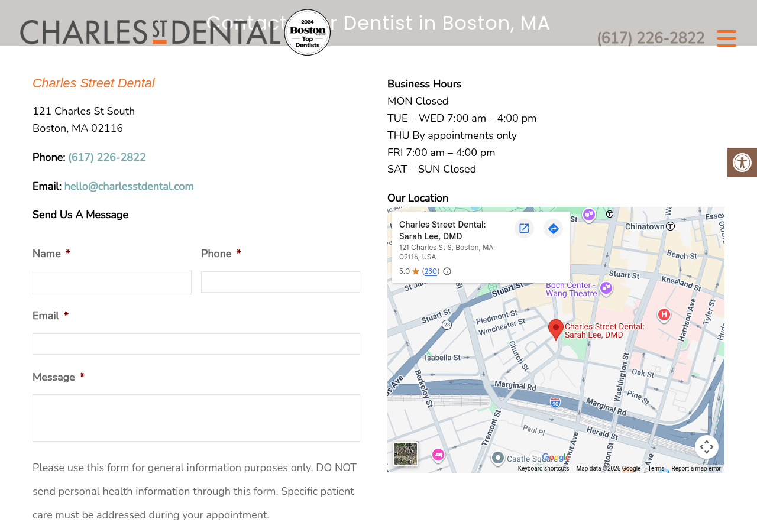Open the orange hamburger menu
The width and height of the screenshot is (757, 532).
pyautogui.click(x=726, y=38)
